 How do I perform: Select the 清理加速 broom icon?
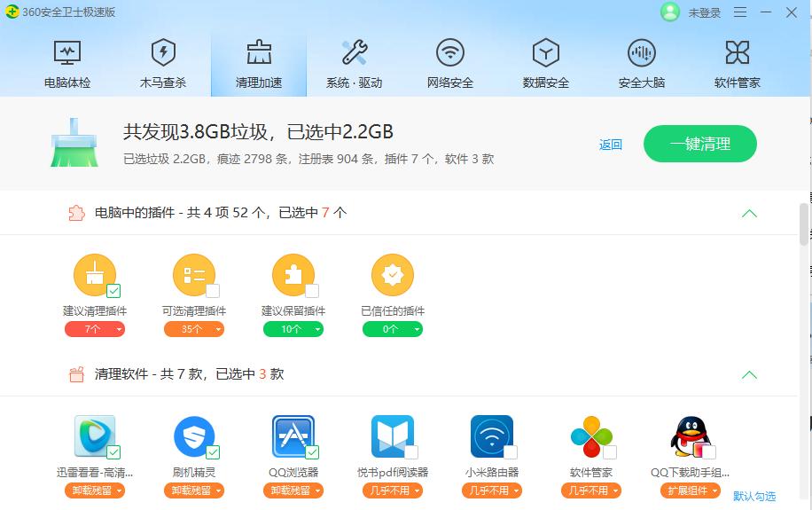click(259, 52)
